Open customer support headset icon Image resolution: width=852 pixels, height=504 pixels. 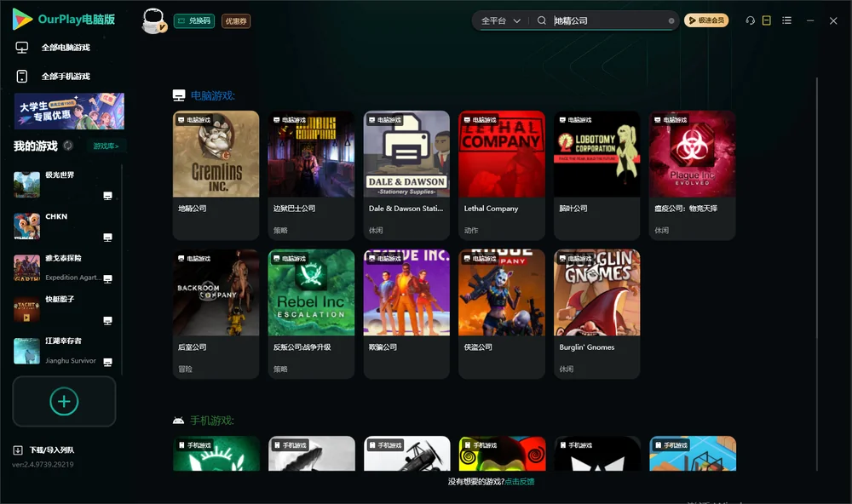coord(750,20)
